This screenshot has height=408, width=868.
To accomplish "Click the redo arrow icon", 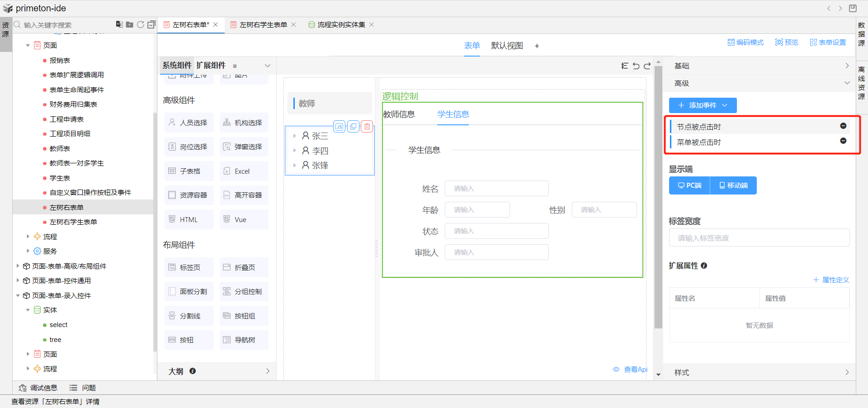I will pos(647,66).
